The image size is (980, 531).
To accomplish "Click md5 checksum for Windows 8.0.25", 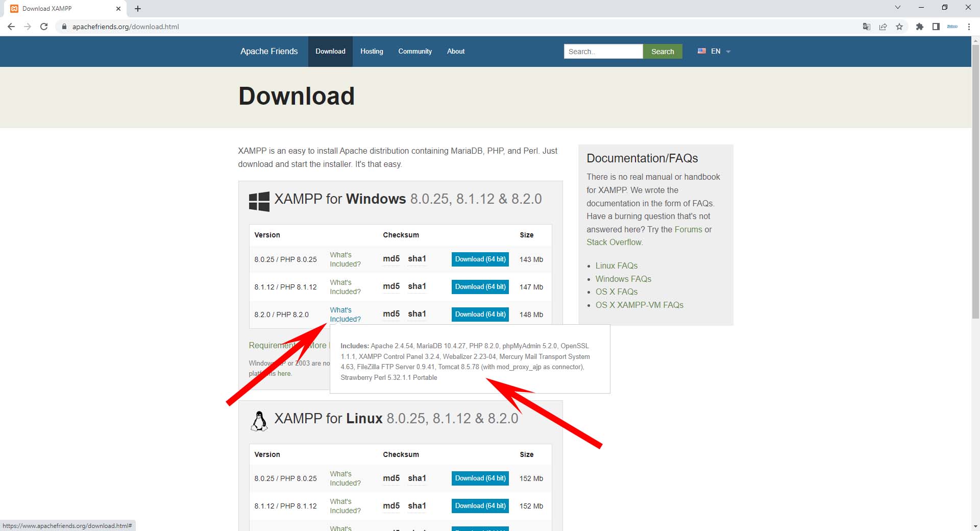I will pos(391,259).
